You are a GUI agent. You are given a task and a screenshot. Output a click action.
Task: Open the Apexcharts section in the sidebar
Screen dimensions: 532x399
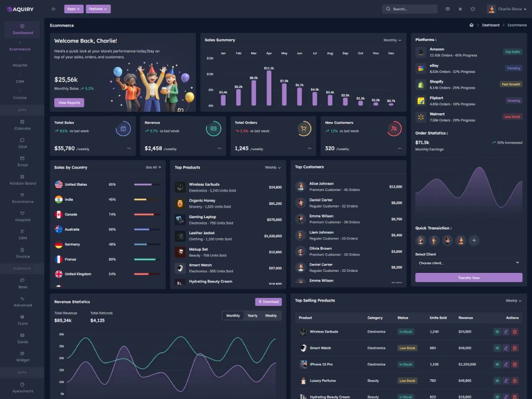[22, 388]
